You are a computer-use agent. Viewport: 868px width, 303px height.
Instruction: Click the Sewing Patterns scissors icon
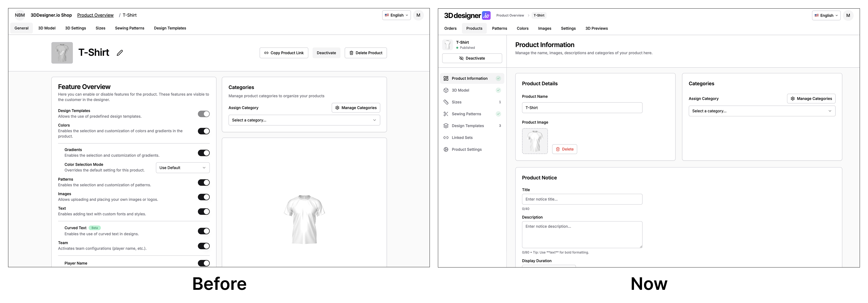446,114
